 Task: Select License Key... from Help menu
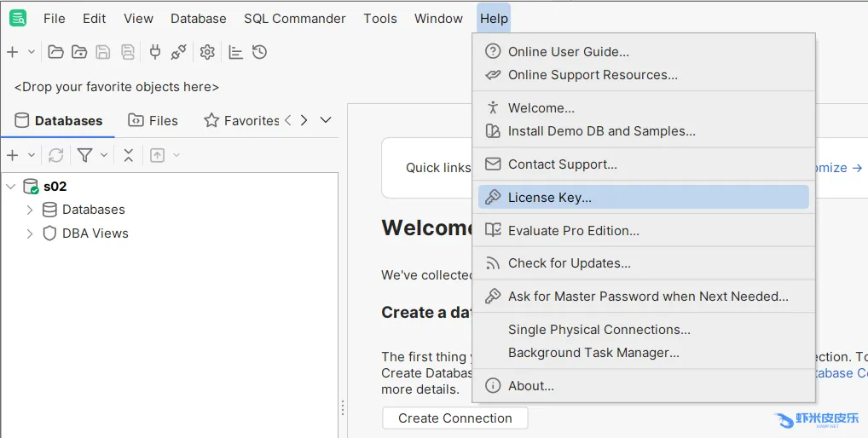click(x=549, y=198)
